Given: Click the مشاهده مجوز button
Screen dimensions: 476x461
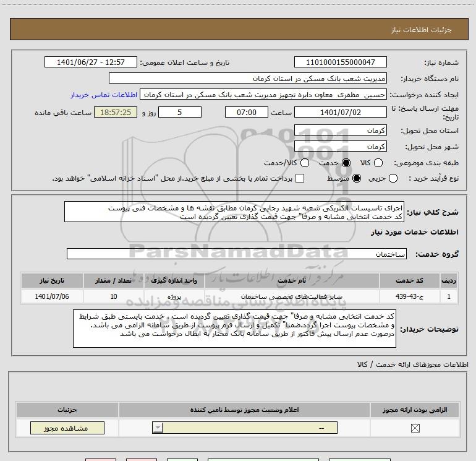Looking at the screenshot, I should (x=67, y=428).
